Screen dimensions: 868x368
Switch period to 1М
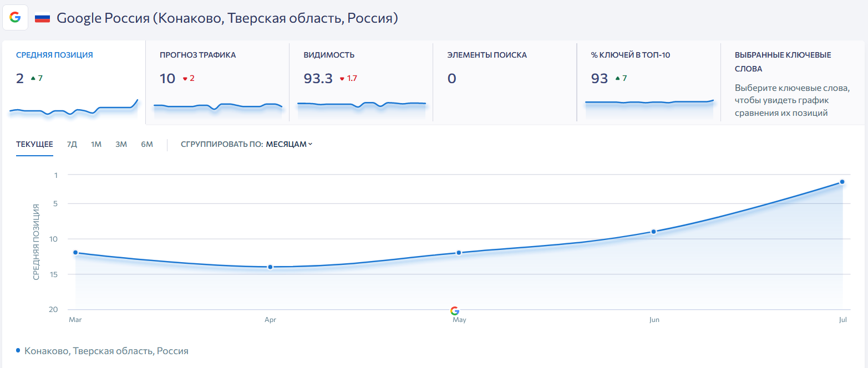tap(97, 145)
